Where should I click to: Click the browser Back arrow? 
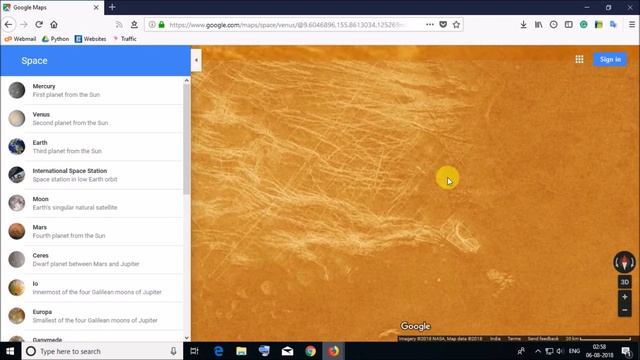click(9, 25)
